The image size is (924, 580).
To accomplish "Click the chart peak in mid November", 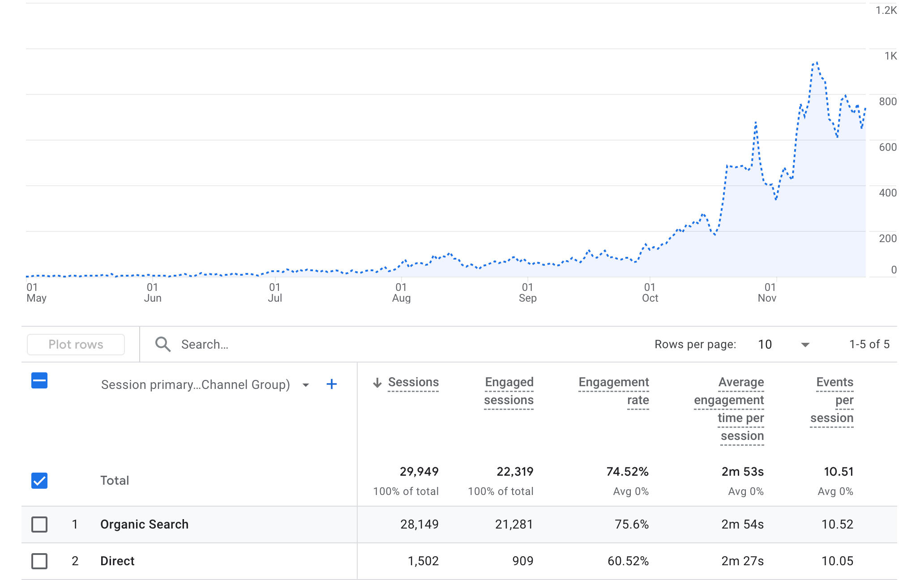I will coord(817,63).
